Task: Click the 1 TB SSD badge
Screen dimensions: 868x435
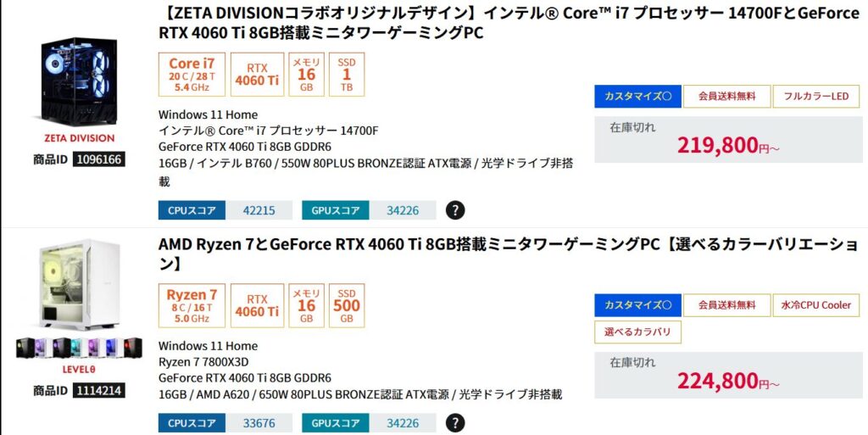Action: pos(347,74)
